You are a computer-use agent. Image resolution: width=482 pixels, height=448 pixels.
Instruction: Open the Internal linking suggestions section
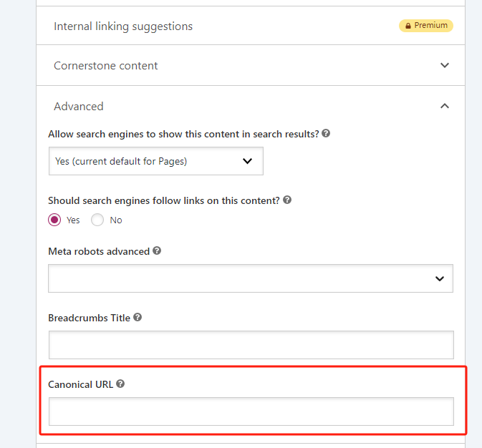coord(123,26)
